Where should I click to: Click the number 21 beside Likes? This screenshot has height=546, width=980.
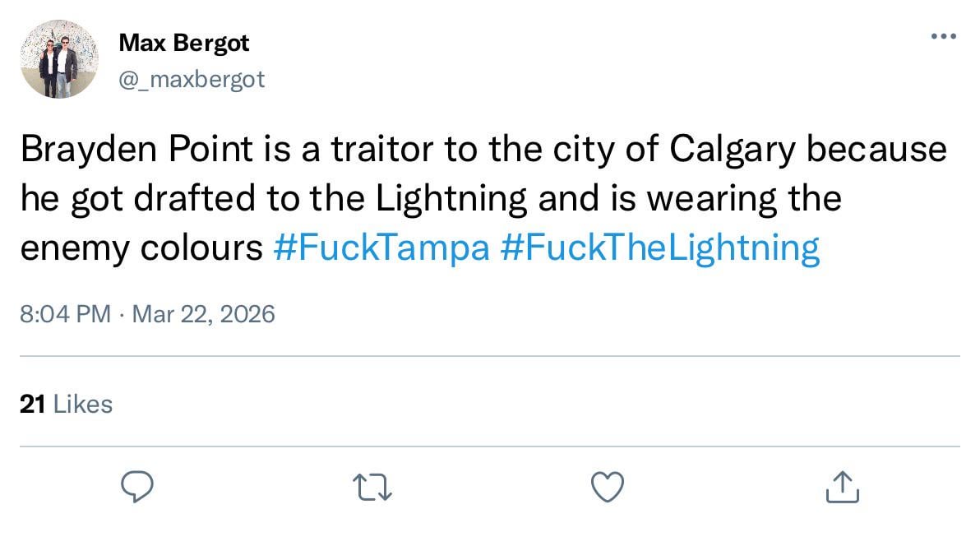click(31, 404)
